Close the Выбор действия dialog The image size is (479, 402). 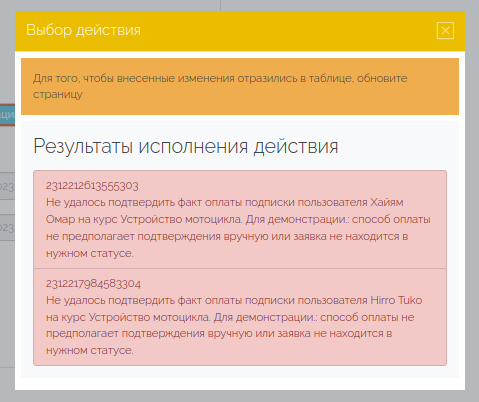pyautogui.click(x=445, y=30)
